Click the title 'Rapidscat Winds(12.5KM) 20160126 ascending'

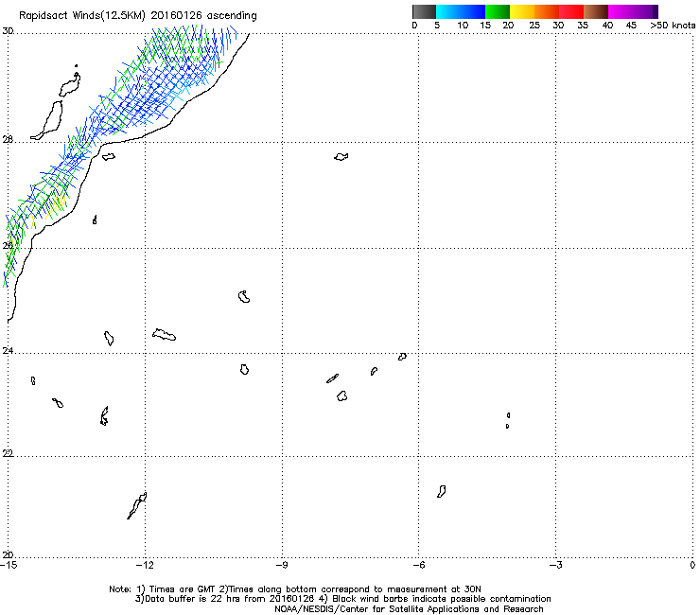point(138,16)
